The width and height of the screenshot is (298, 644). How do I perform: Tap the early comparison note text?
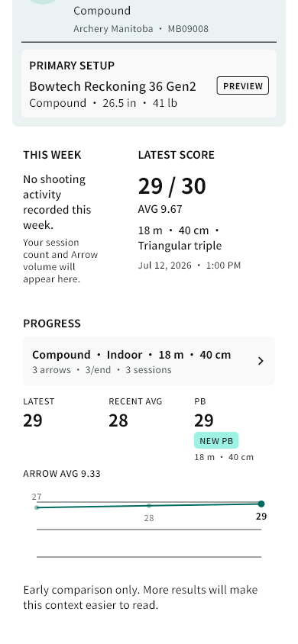[x=141, y=597]
